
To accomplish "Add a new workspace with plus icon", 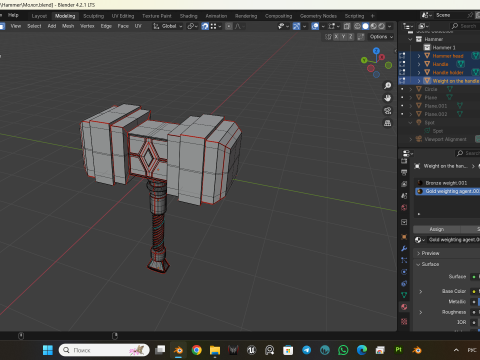I will pyautogui.click(x=373, y=16).
